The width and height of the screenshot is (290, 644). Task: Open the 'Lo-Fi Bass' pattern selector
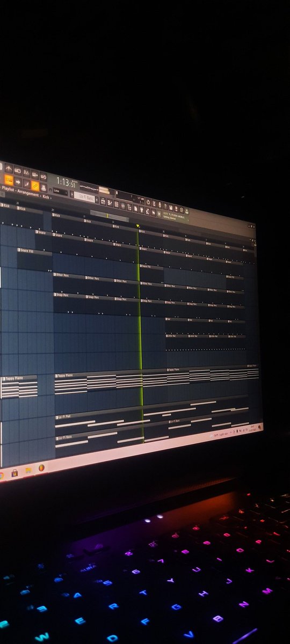[x=84, y=197]
